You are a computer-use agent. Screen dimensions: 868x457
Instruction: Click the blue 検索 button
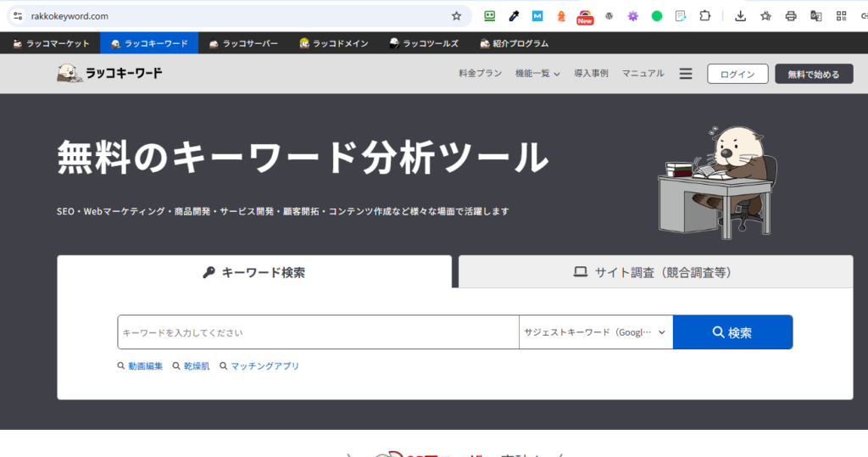(732, 332)
